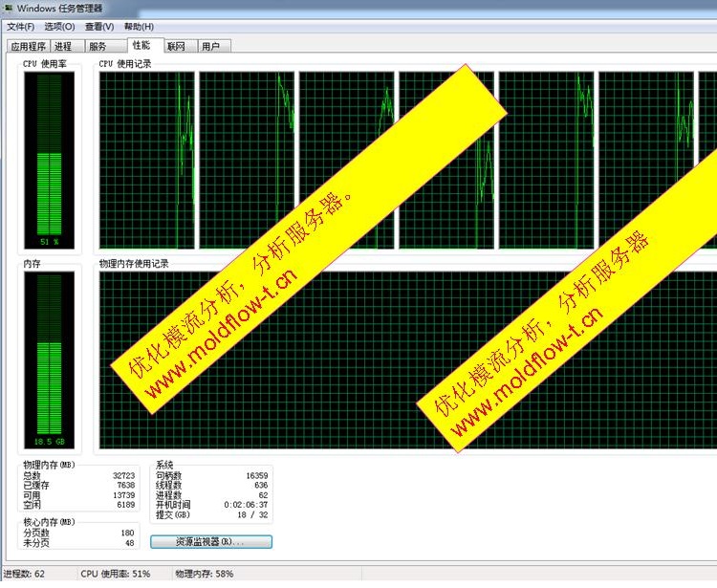Click the status bar 进程数: 62 entry
This screenshot has width=717, height=588.
pos(24,574)
